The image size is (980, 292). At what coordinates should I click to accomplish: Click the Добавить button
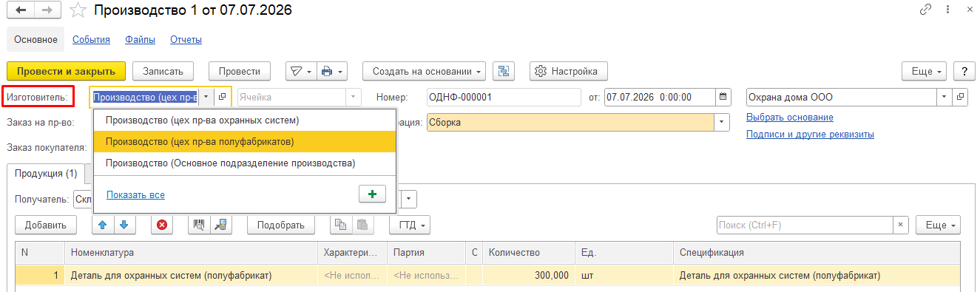(45, 225)
